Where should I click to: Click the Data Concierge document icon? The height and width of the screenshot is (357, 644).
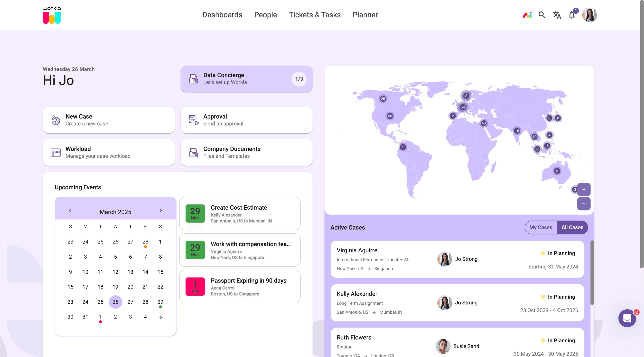tap(193, 79)
